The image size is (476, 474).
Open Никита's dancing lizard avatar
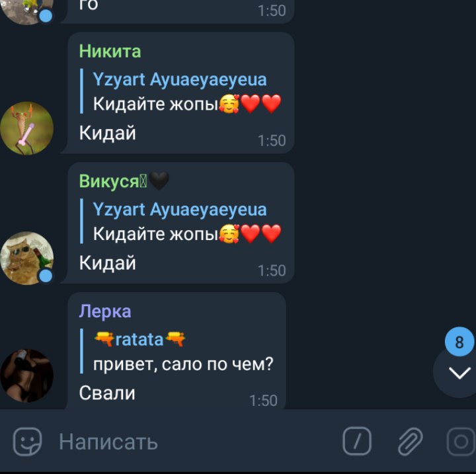[26, 128]
